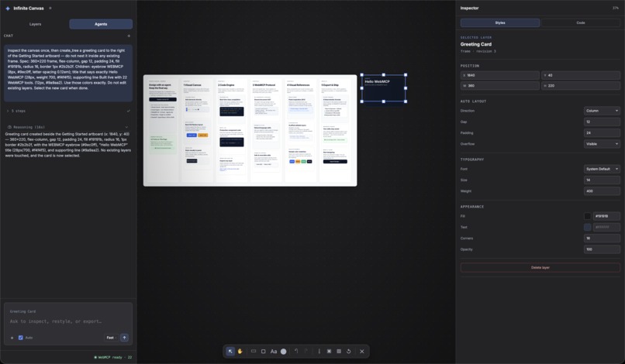
Task: Click the 1 Visual Canvas column heading
Action: click(192, 85)
